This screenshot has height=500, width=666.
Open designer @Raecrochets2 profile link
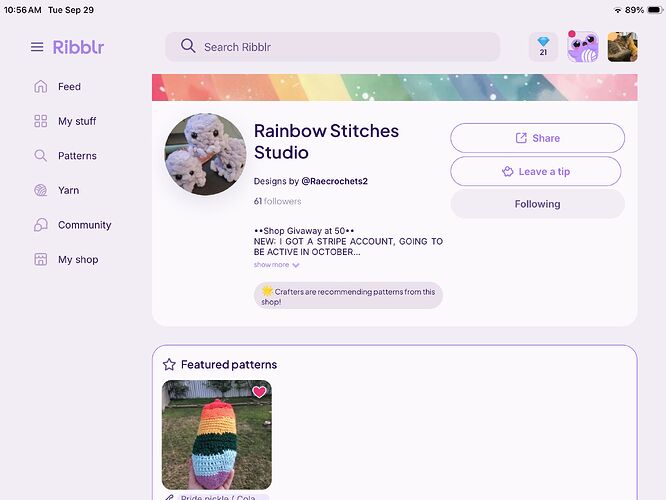334,181
